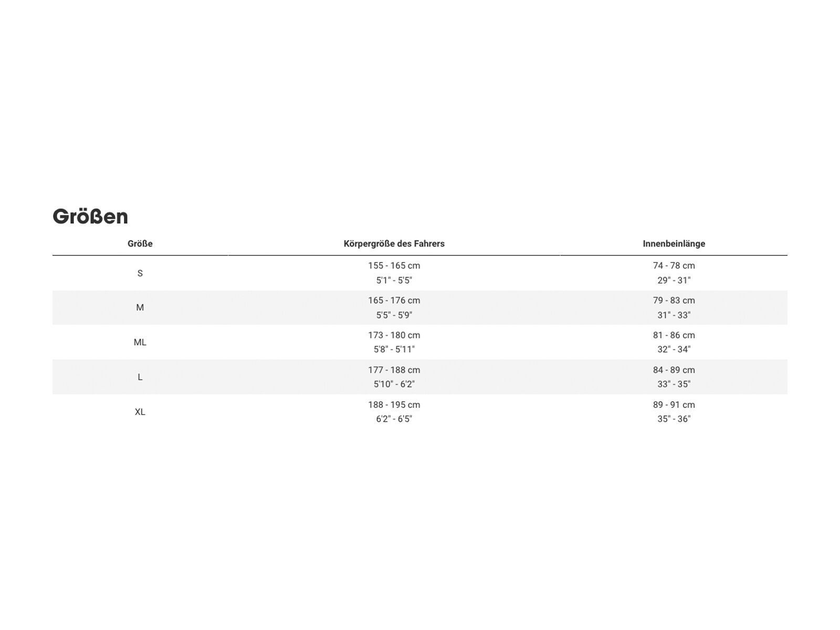
Task: Click the 188 - 195 cm height value
Action: (394, 405)
